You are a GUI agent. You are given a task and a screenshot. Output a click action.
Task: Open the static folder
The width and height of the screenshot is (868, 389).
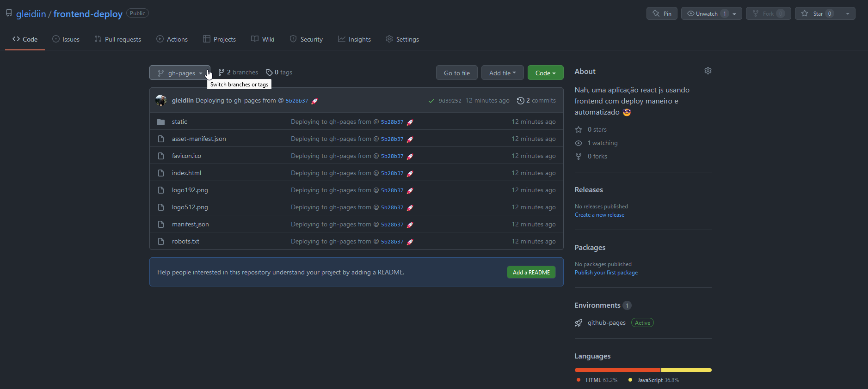[x=179, y=122]
